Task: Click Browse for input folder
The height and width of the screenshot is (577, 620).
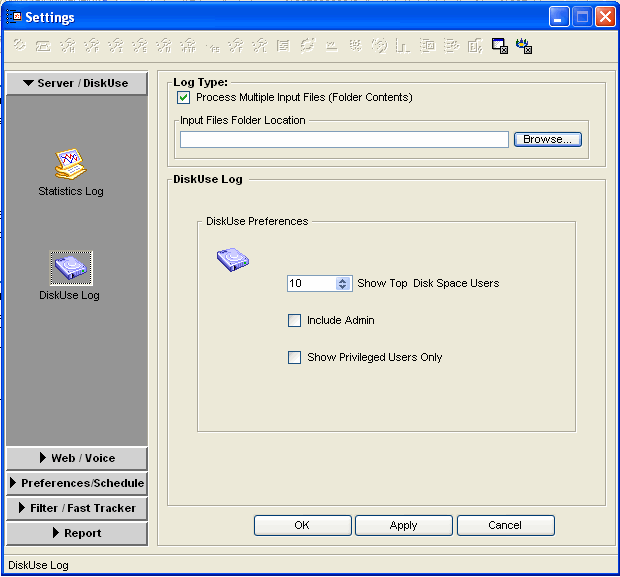Action: [547, 140]
